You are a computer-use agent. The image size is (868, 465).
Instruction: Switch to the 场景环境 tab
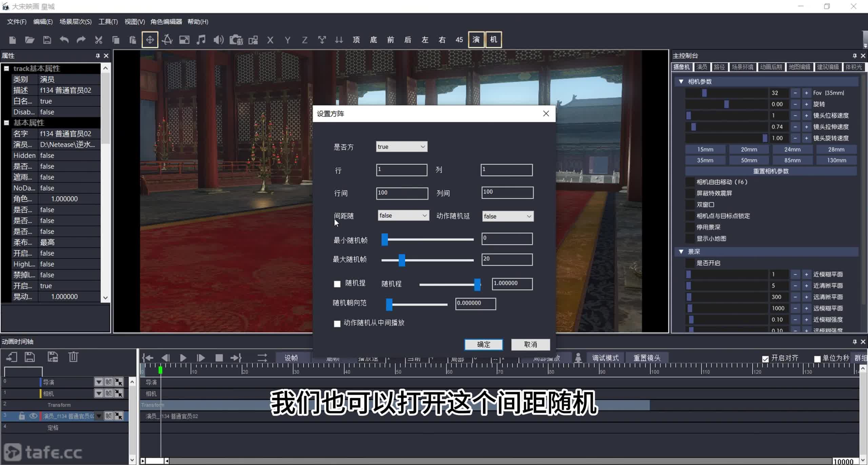(x=742, y=67)
